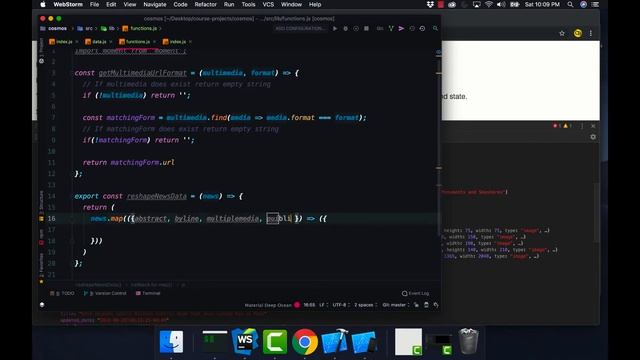640x360 pixels.
Task: Click the Spotlight search icon in menu bar
Action: pyautogui.click(x=570, y=4)
